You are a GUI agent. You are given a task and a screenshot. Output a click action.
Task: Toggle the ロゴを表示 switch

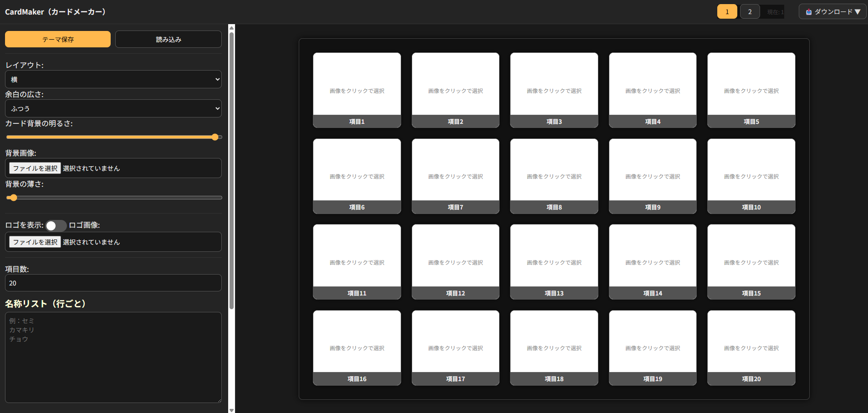tap(56, 225)
